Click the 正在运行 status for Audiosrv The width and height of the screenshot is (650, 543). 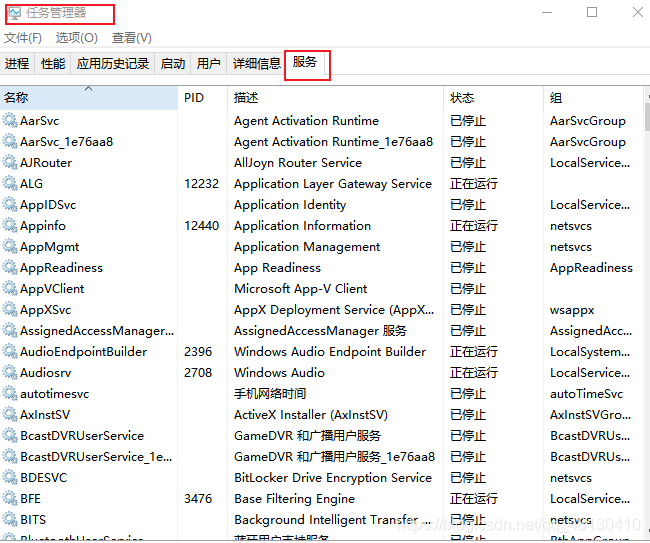click(474, 373)
